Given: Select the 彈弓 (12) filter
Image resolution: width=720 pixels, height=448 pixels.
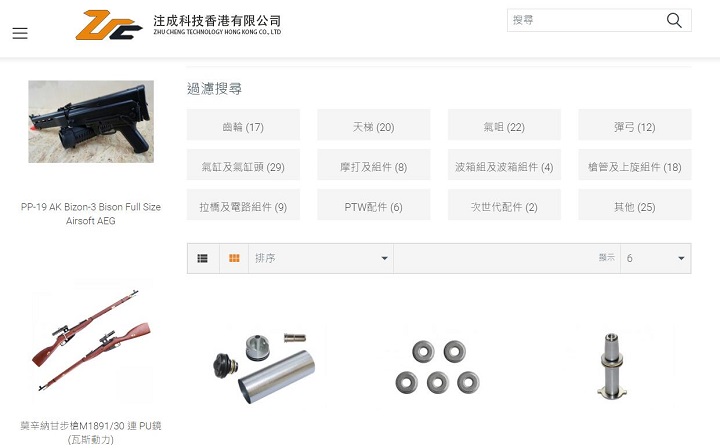Looking at the screenshot, I should [635, 125].
